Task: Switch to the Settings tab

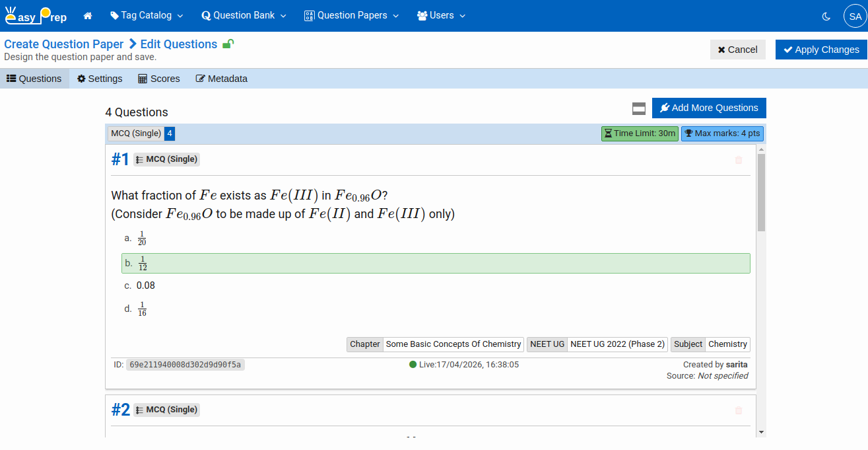Action: coord(100,79)
